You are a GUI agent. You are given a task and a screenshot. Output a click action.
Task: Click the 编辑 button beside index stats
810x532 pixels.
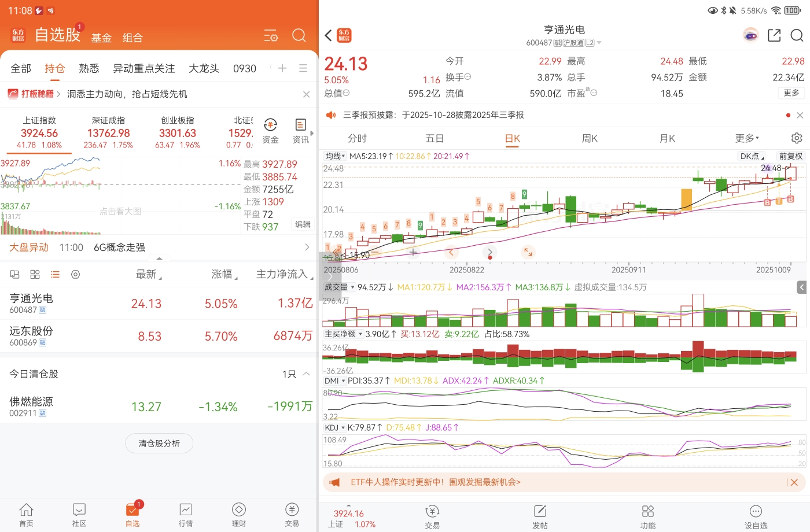(303, 224)
